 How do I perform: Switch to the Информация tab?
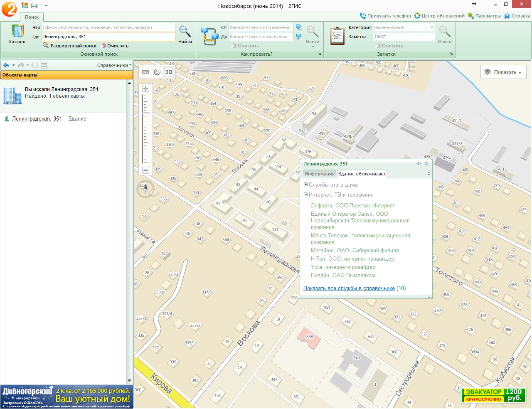click(319, 174)
